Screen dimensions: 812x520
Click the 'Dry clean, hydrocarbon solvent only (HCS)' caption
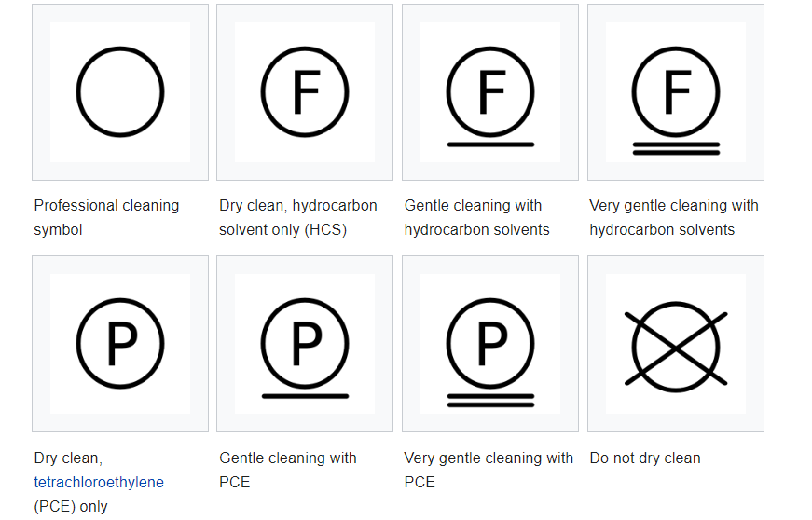298,217
